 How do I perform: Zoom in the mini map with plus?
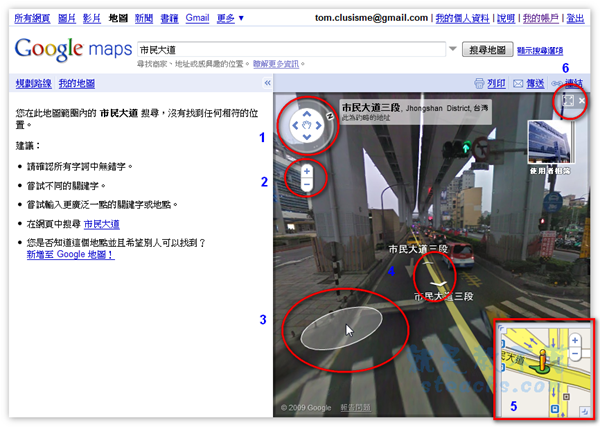tap(575, 340)
